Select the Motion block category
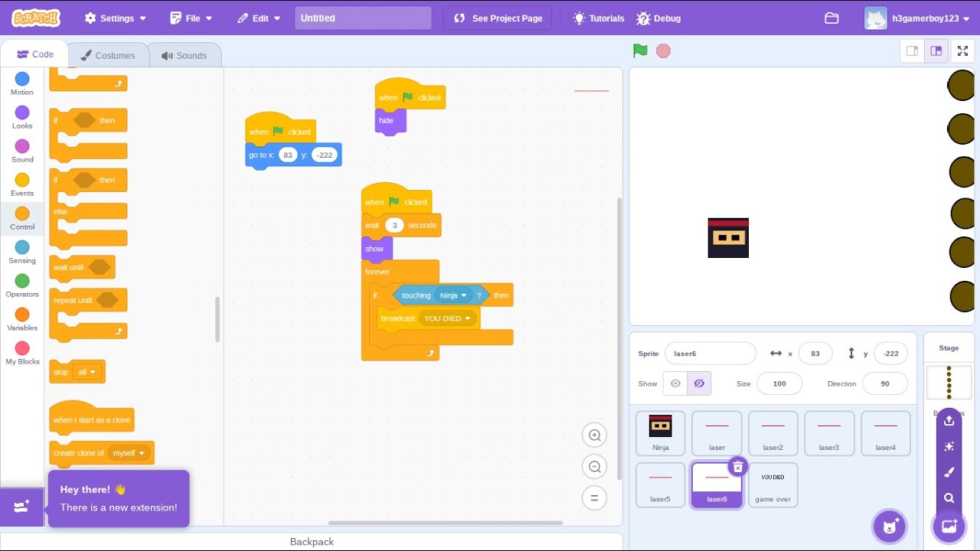980x551 pixels. click(x=22, y=83)
